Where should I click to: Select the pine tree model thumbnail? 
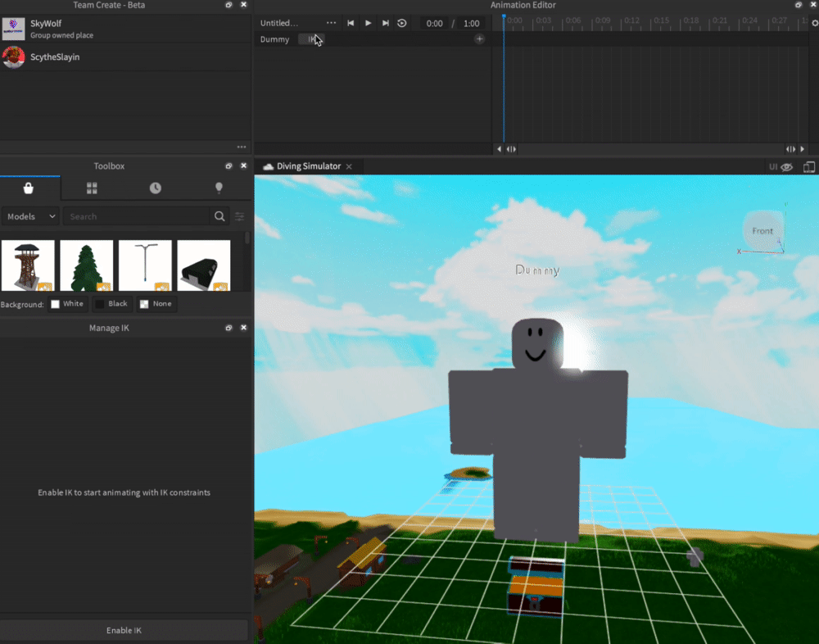86,265
